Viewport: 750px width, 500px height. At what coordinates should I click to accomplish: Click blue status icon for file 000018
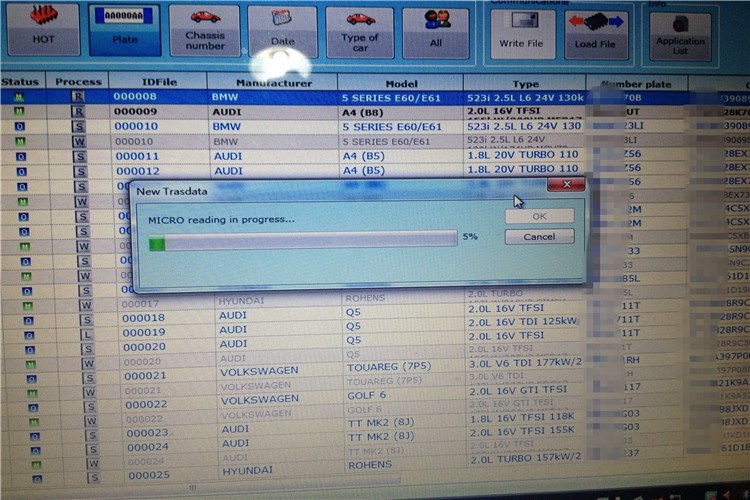click(x=28, y=320)
